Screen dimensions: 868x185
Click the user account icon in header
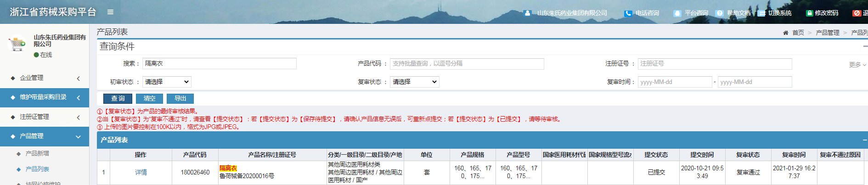pyautogui.click(x=527, y=13)
